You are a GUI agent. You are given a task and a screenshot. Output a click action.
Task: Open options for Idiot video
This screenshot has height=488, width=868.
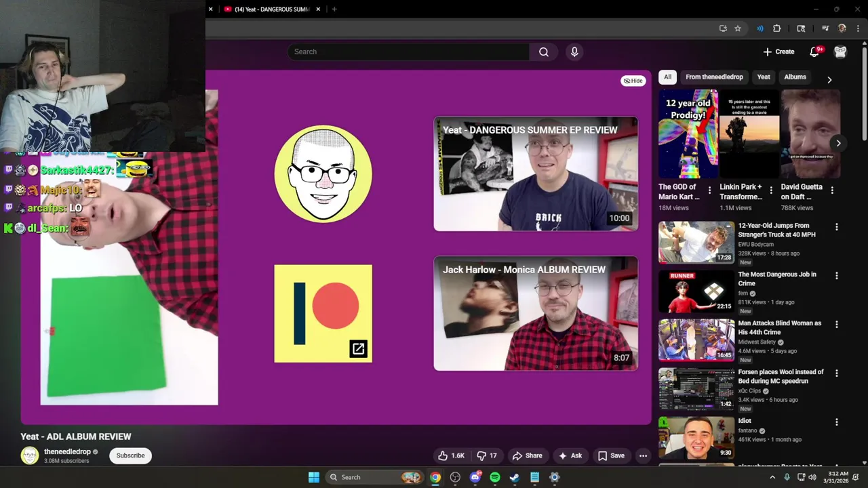click(x=836, y=422)
